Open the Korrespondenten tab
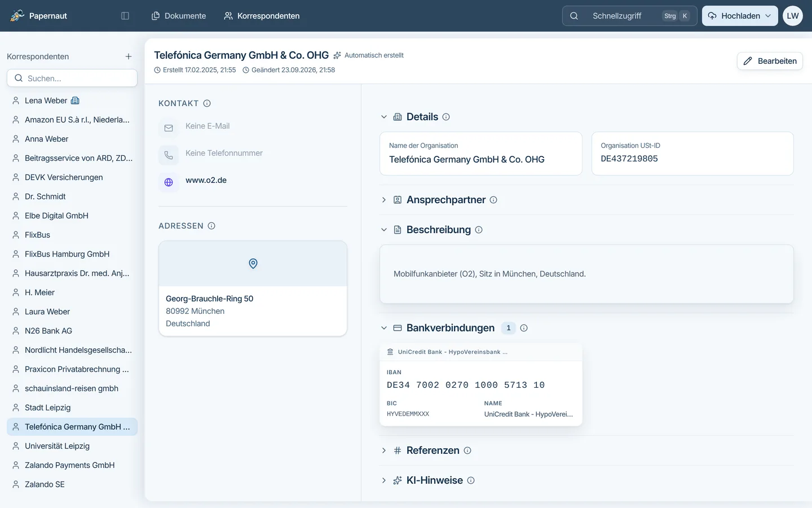The width and height of the screenshot is (812, 508). click(262, 16)
